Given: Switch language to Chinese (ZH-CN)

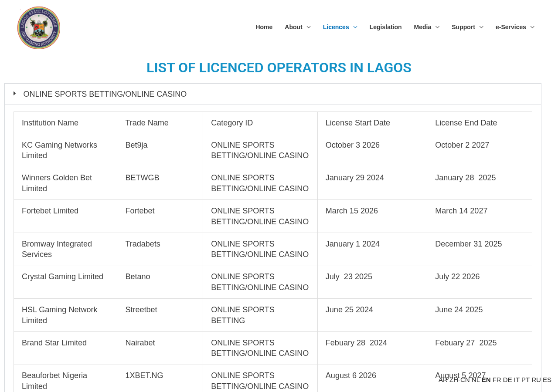Looking at the screenshot, I should (x=459, y=380).
